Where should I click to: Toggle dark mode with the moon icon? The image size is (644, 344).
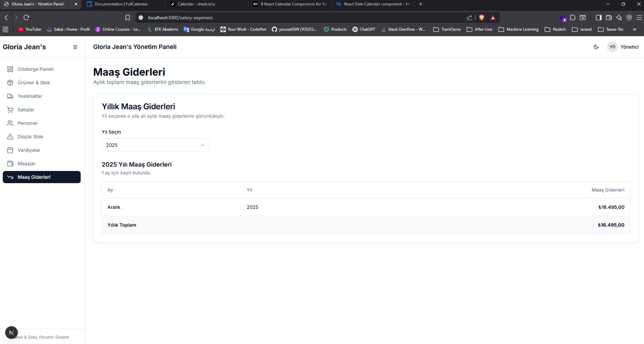[596, 47]
